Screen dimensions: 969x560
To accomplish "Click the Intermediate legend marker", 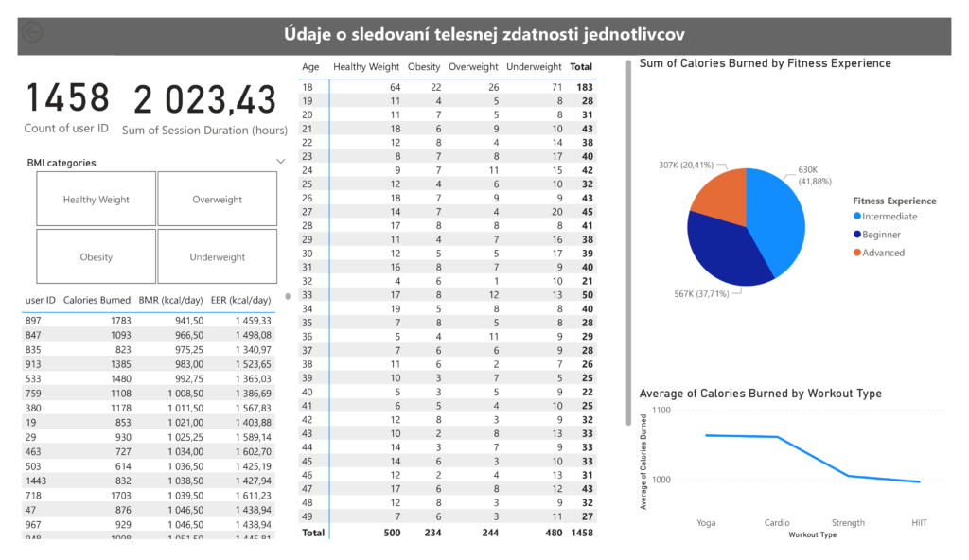I will point(858,217).
